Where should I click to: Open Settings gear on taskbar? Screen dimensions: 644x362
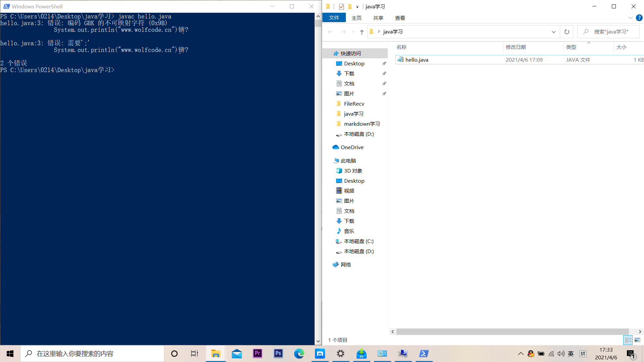click(340, 354)
